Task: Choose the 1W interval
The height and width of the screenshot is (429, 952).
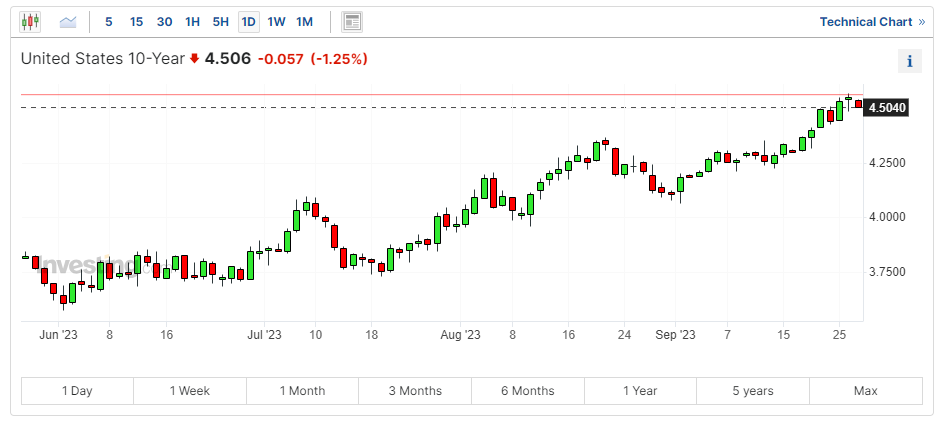Action: click(x=277, y=21)
